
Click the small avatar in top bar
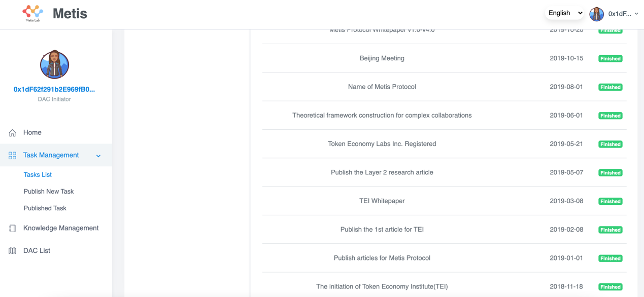pos(596,14)
